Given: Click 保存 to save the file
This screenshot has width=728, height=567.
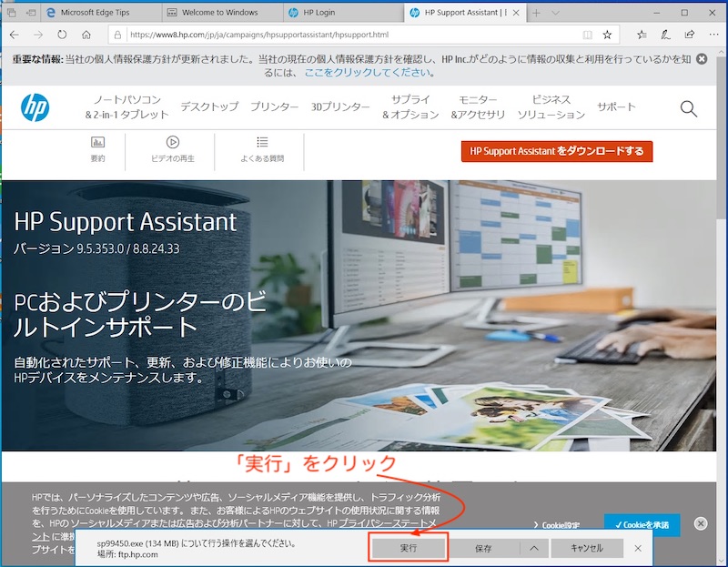Looking at the screenshot, I should 483,549.
